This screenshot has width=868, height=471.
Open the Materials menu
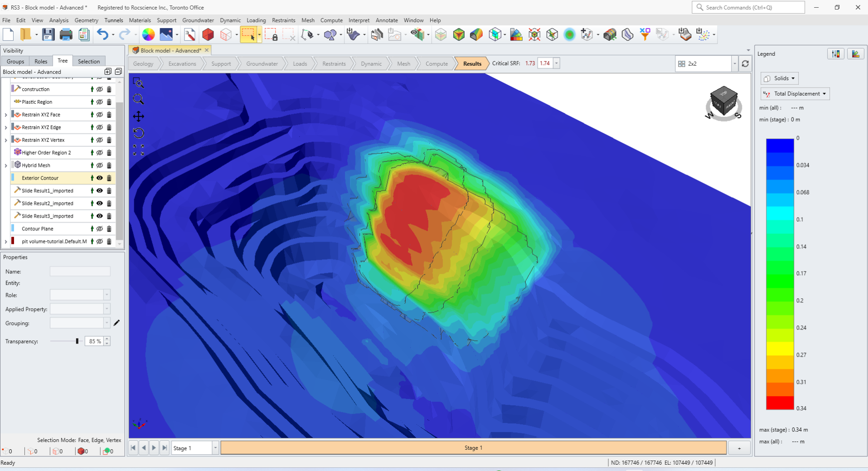coord(140,20)
